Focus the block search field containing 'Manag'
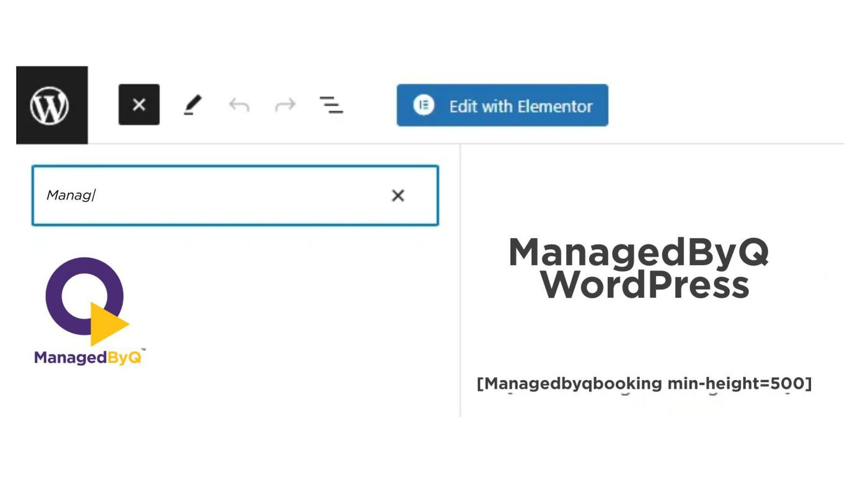The image size is (868, 488). pos(235,195)
